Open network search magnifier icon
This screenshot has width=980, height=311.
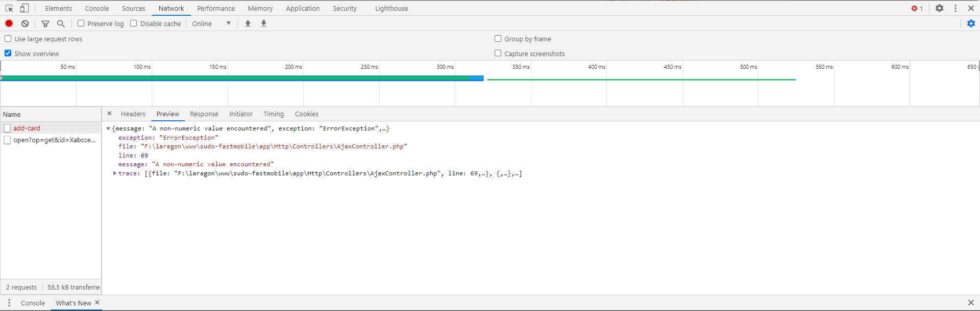point(61,23)
